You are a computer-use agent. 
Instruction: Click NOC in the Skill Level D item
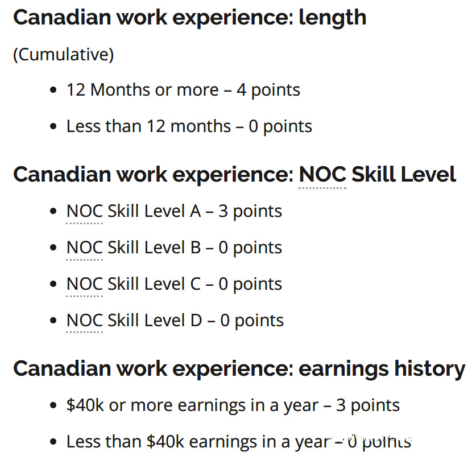(84, 320)
